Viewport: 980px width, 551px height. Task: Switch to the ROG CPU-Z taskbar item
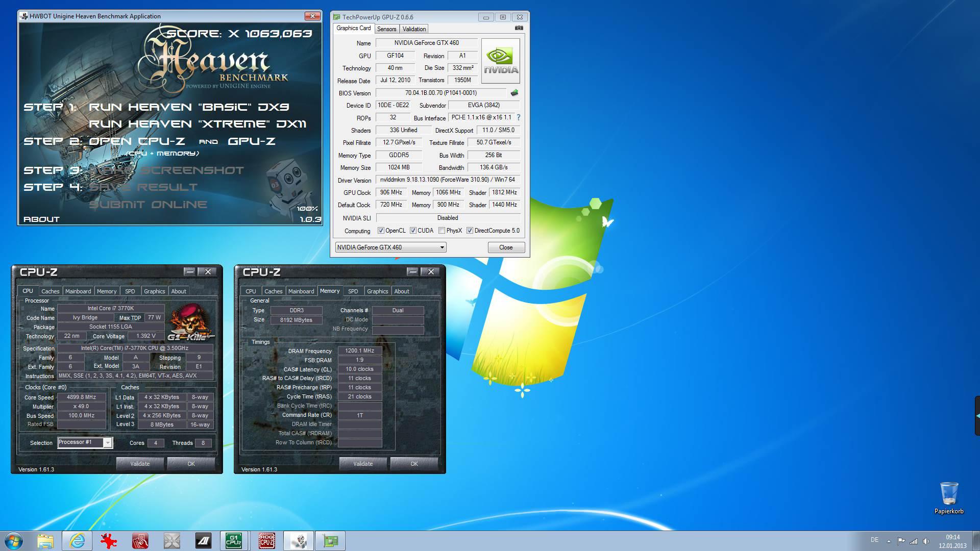click(267, 541)
